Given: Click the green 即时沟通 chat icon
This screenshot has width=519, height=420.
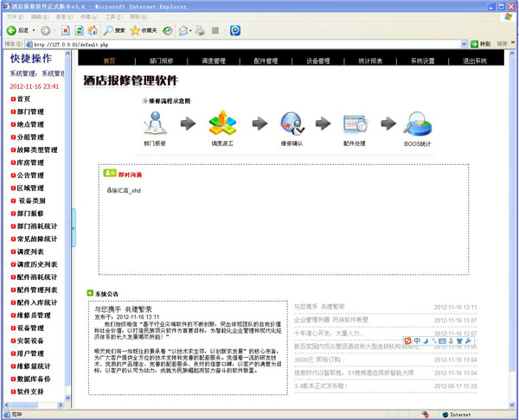Looking at the screenshot, I should tap(110, 173).
